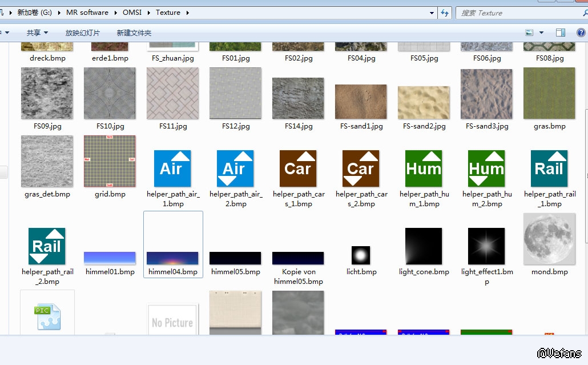Select the grid.bmp thumbnail

pyautogui.click(x=110, y=162)
